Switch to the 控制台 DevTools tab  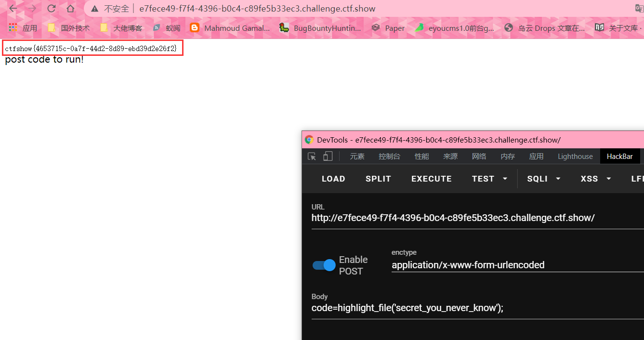[389, 156]
